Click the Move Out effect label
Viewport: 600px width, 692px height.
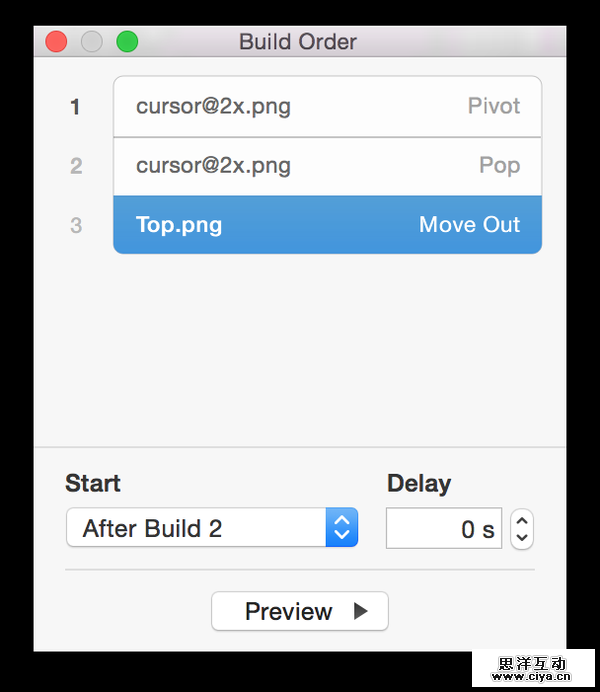pyautogui.click(x=469, y=225)
